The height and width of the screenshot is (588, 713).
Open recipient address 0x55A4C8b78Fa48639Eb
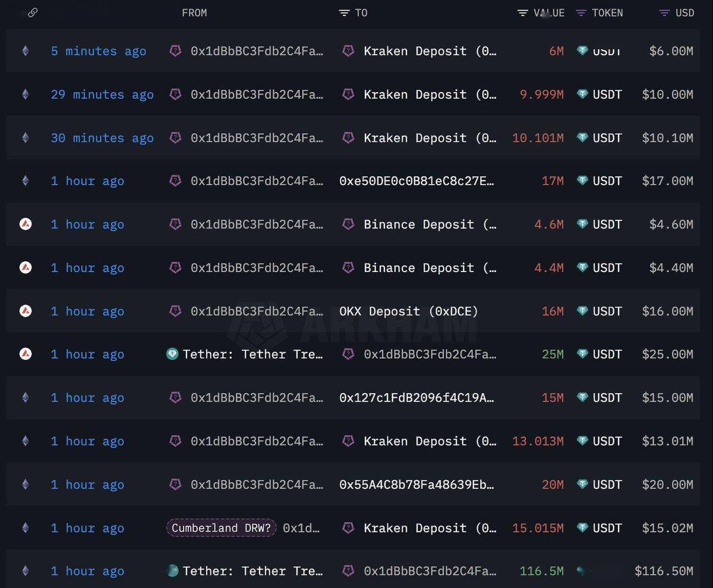pos(417,484)
